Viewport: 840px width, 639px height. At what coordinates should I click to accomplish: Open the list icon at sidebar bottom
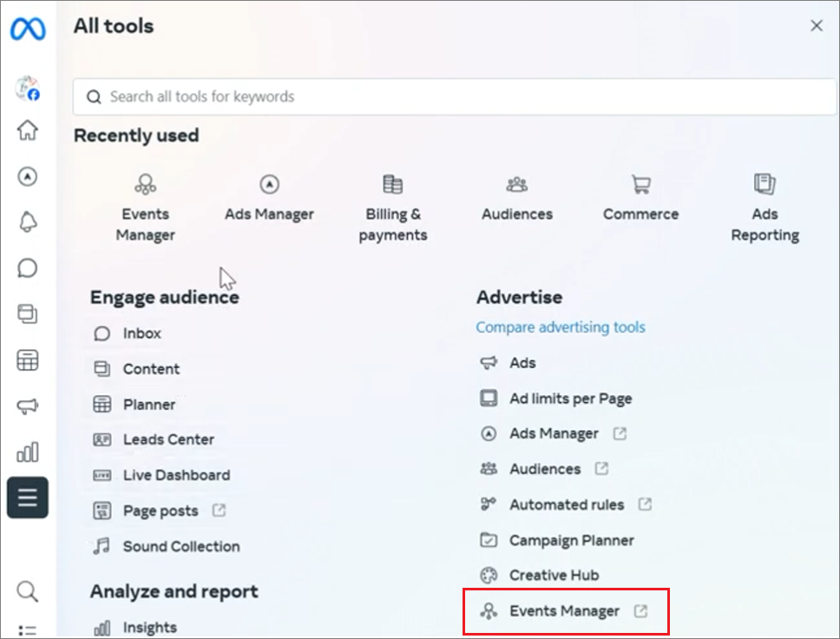pos(27,630)
